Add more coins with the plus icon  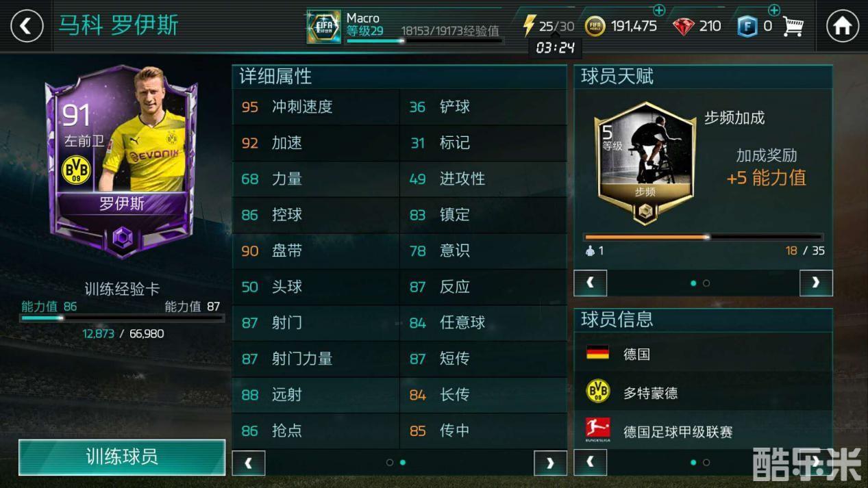pos(658,10)
